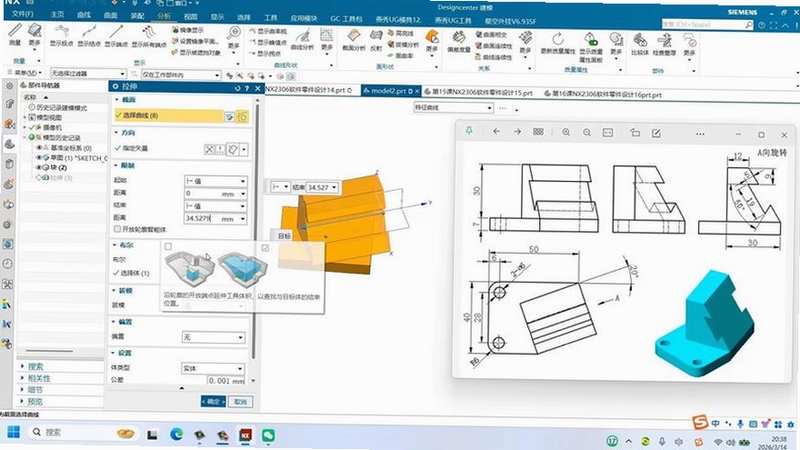Click the reverse direction icon beside 指定矢量
The image size is (800, 450).
(209, 149)
